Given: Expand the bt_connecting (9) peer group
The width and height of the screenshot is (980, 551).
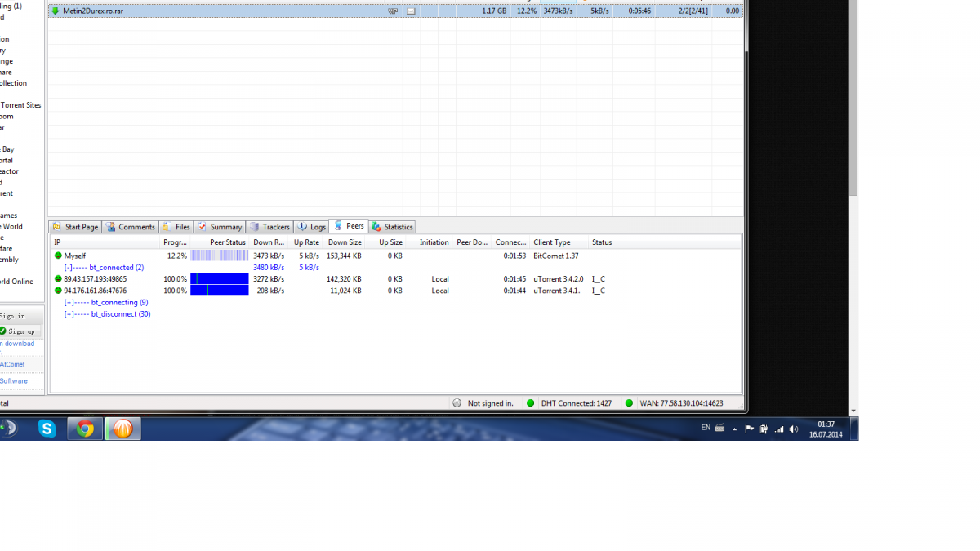Looking at the screenshot, I should [69, 303].
